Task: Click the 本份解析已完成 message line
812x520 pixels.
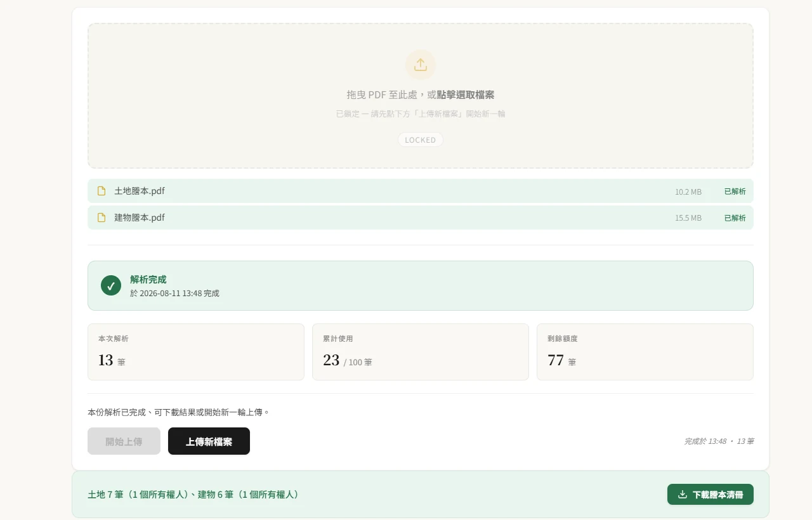Action: (179, 412)
